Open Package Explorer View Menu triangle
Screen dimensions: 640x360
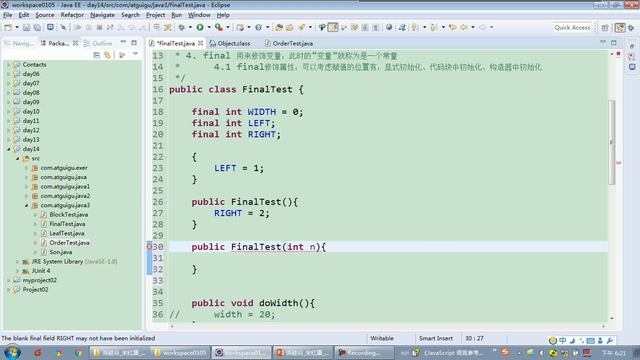pyautogui.click(x=135, y=55)
